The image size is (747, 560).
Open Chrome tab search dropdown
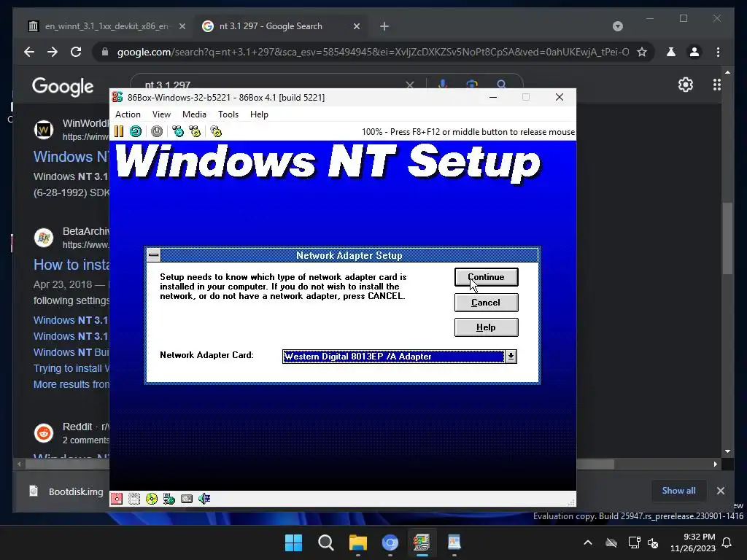617,26
